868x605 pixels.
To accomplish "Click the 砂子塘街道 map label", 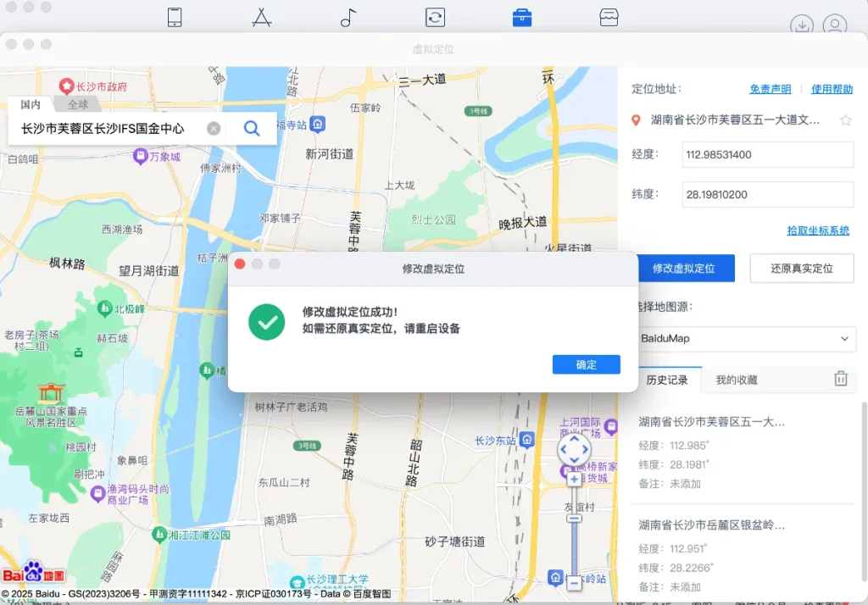I will 455,541.
